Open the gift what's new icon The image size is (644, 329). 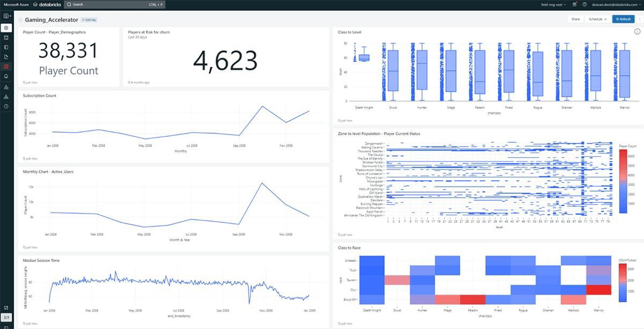pos(575,4)
